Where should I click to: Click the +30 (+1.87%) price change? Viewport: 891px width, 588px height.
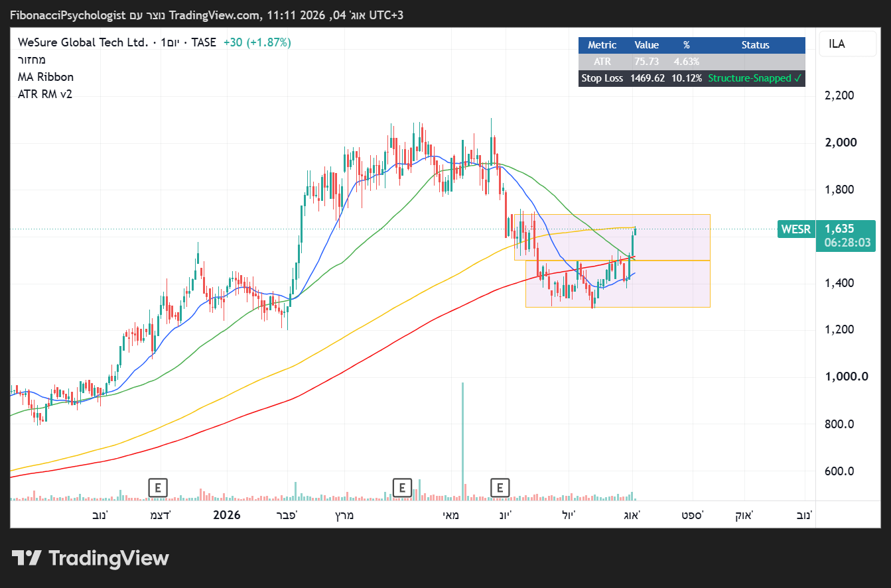pyautogui.click(x=257, y=42)
